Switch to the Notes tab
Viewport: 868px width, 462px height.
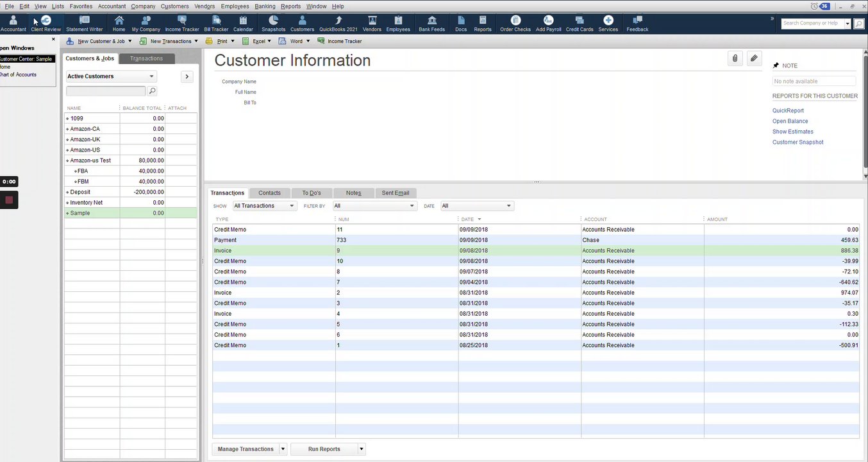tap(353, 193)
